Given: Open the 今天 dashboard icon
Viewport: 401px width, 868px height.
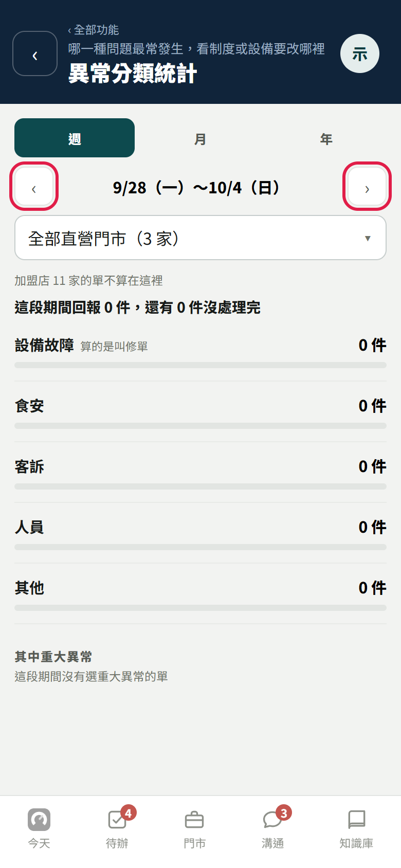Looking at the screenshot, I should click(39, 820).
